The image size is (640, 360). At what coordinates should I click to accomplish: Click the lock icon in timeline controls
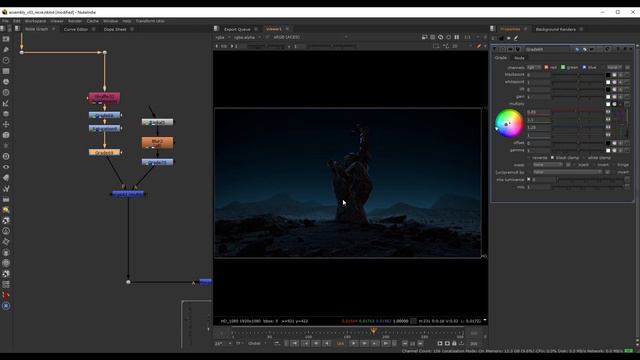click(x=454, y=344)
